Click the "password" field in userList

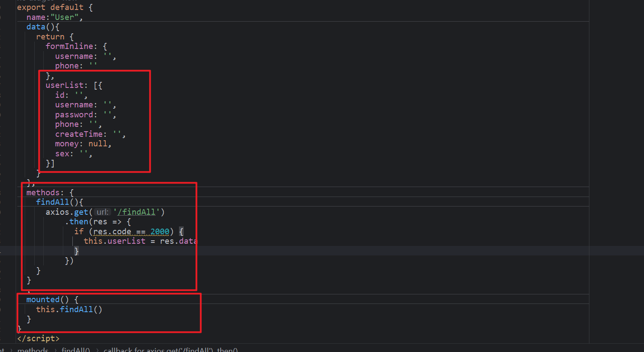pyautogui.click(x=74, y=115)
